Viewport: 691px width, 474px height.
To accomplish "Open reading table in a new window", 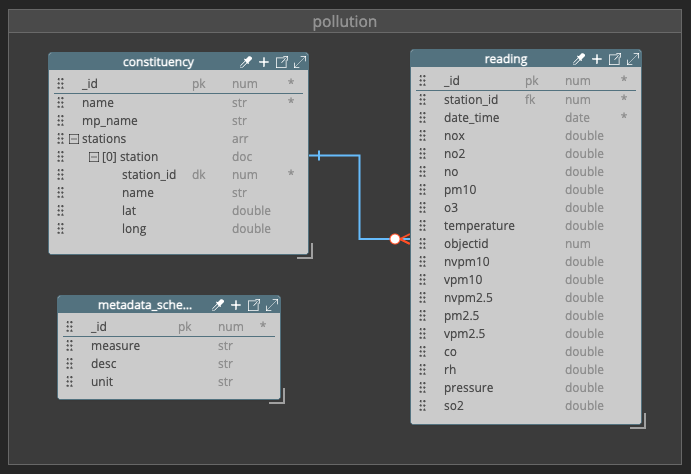I will coord(615,59).
